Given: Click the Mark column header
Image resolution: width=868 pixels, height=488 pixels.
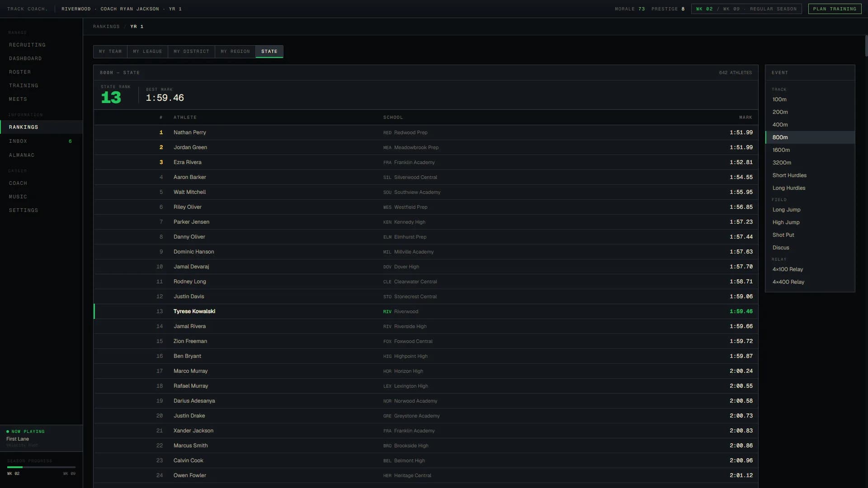Looking at the screenshot, I should tap(745, 117).
